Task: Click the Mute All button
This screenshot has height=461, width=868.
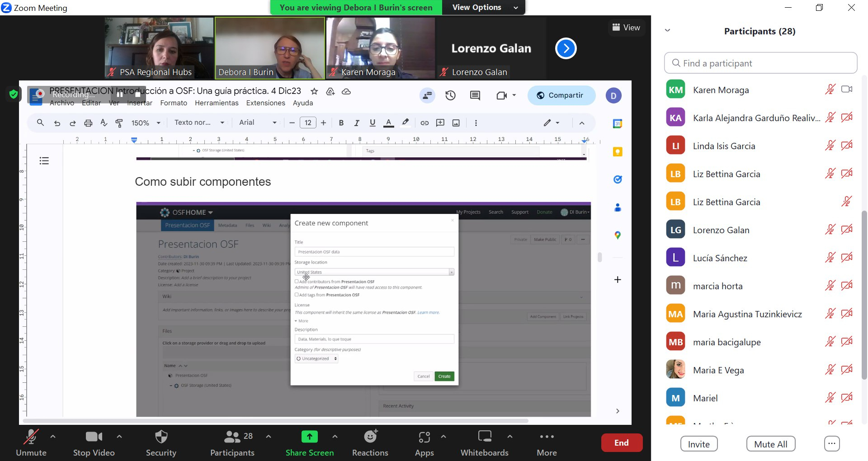Action: [x=770, y=444]
